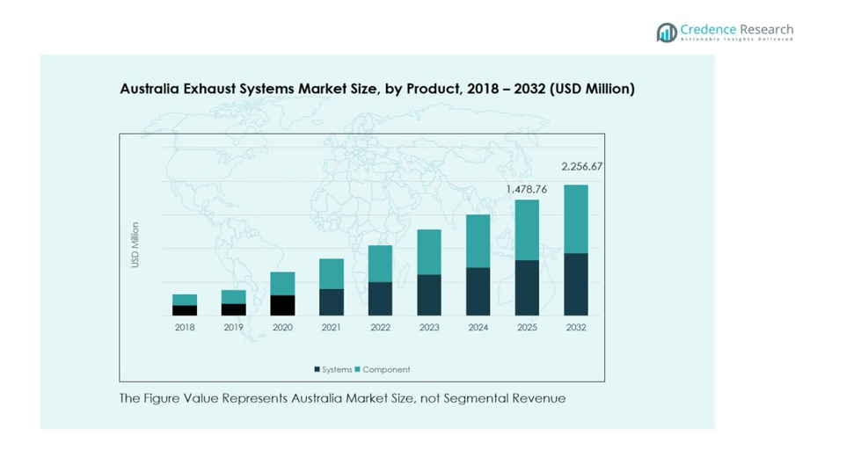Image resolution: width=868 pixels, height=450 pixels.
Task: Select the Component legend color swatch
Action: (358, 370)
